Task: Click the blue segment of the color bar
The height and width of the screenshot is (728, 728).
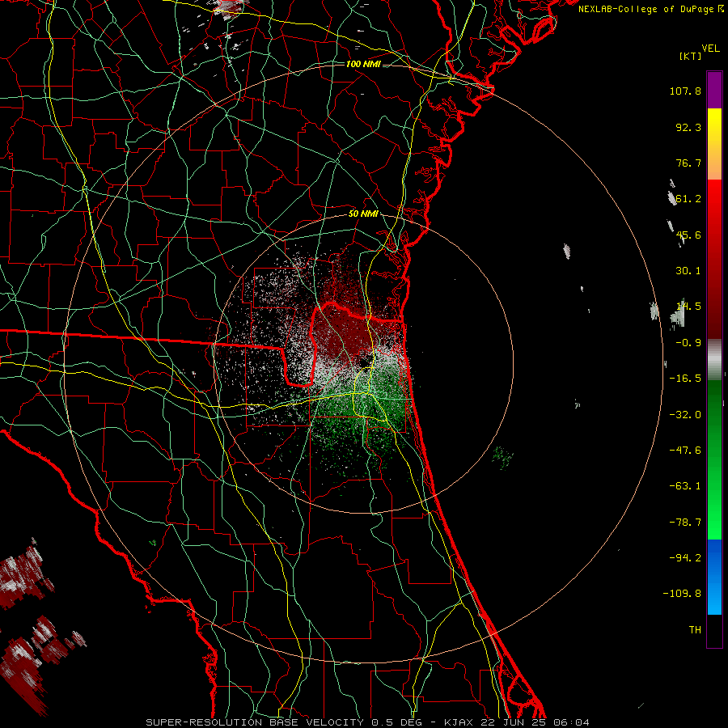Action: pos(714,577)
